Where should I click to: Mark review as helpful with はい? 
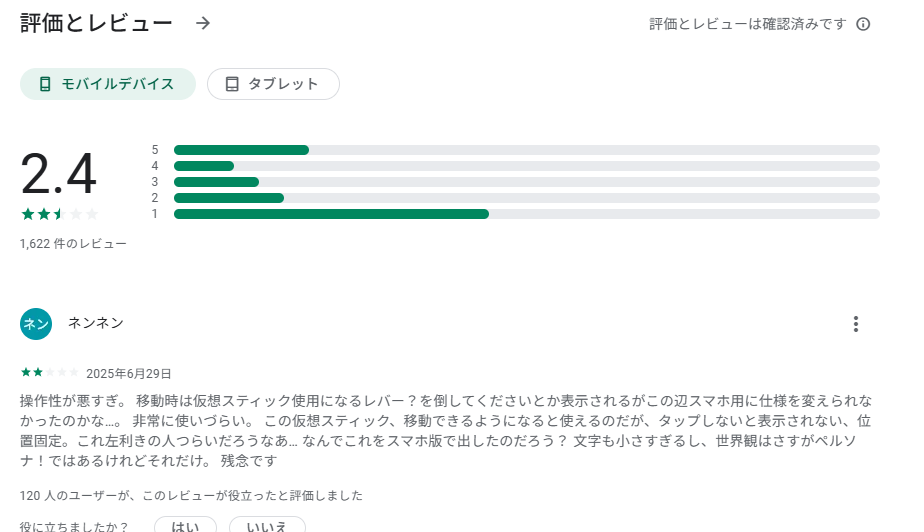click(x=185, y=526)
